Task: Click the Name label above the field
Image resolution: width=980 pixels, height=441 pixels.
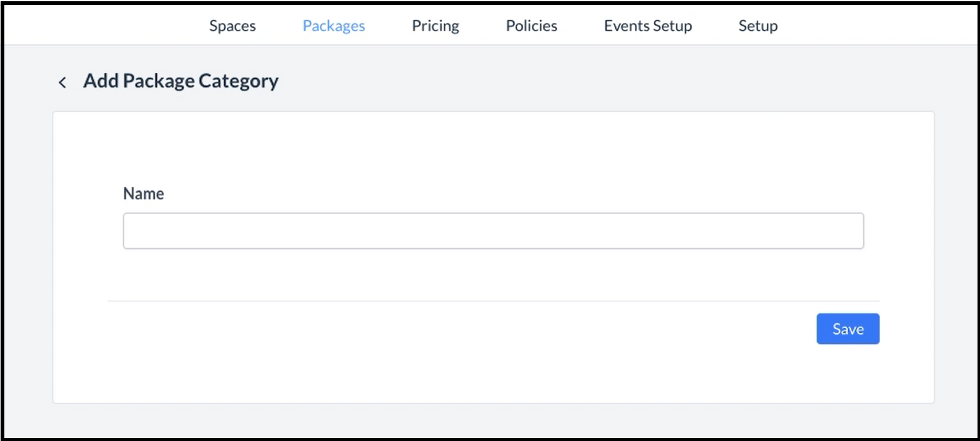Action: point(144,193)
